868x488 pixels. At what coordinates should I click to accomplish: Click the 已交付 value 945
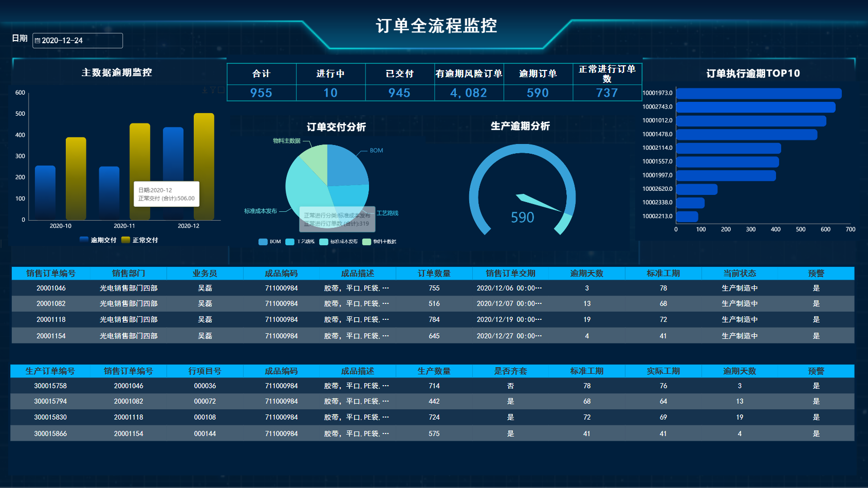399,93
